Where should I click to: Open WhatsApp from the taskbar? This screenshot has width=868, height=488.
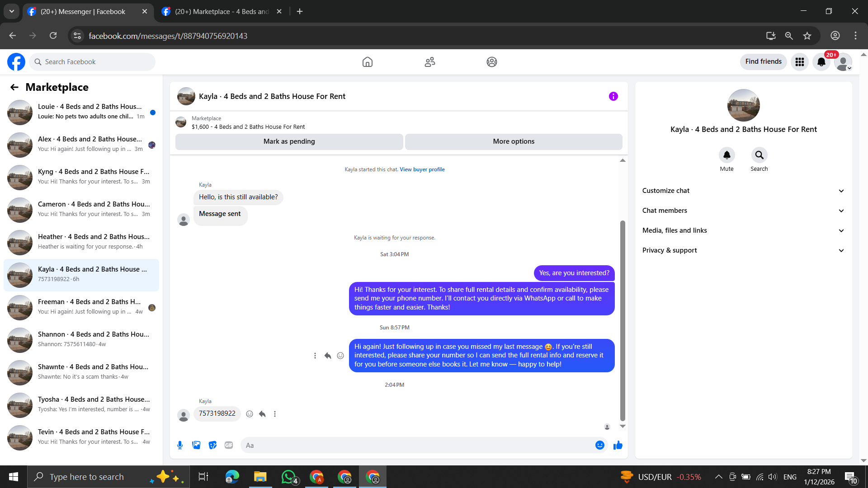point(288,477)
